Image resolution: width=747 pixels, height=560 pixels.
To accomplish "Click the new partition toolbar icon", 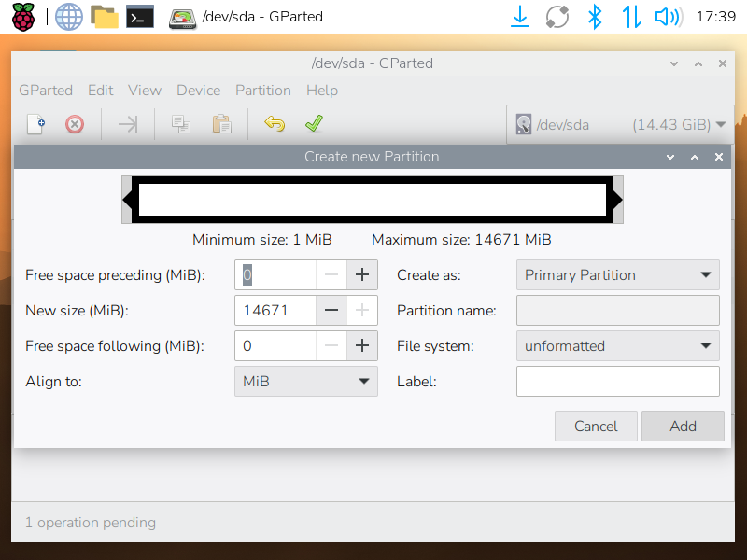I will [35, 124].
